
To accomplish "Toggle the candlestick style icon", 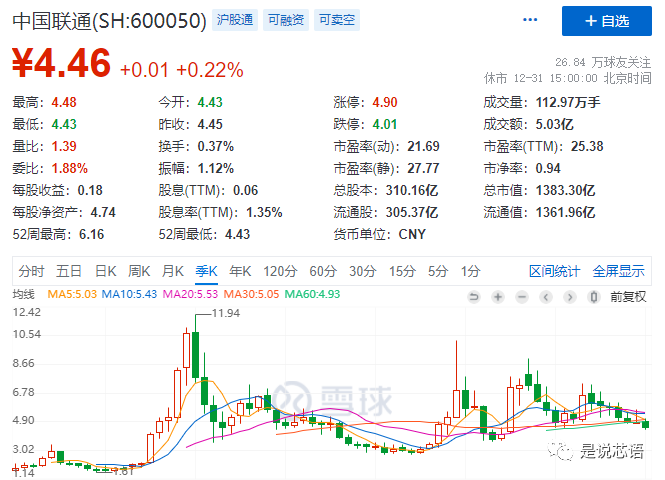I will click(x=594, y=297).
